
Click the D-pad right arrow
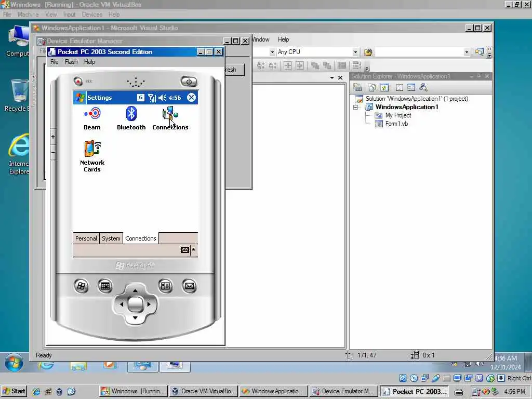click(149, 304)
